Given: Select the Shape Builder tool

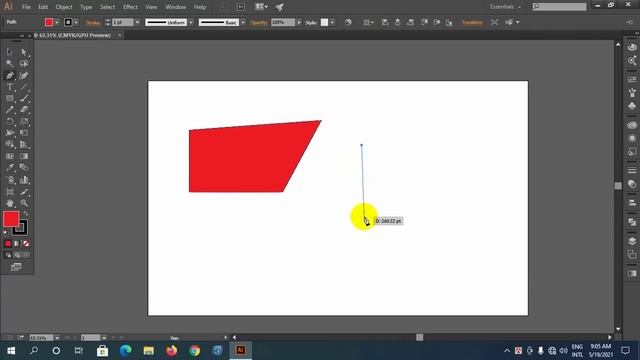Looking at the screenshot, I should click(9, 144).
